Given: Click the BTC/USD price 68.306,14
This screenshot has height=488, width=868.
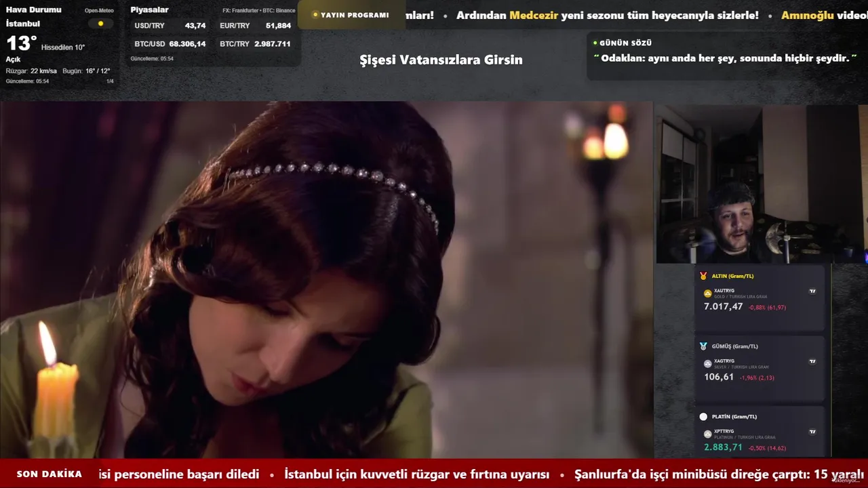Looking at the screenshot, I should [x=188, y=44].
